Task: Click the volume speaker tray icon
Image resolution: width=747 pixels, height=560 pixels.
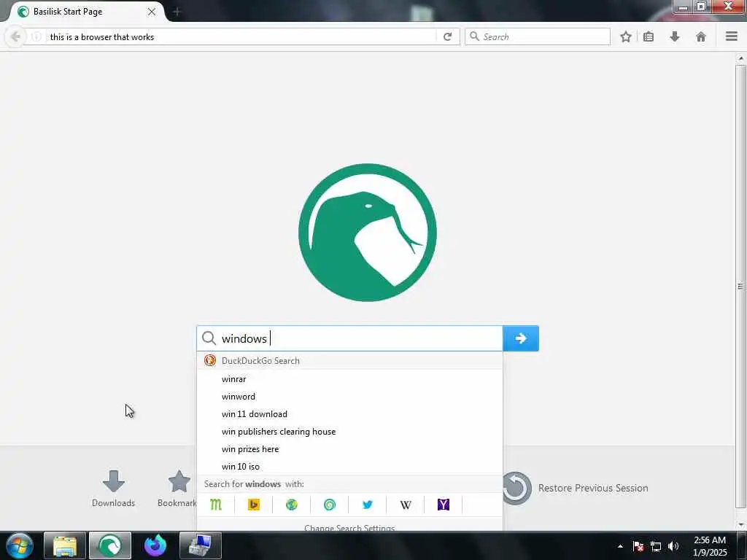Action: (x=673, y=546)
